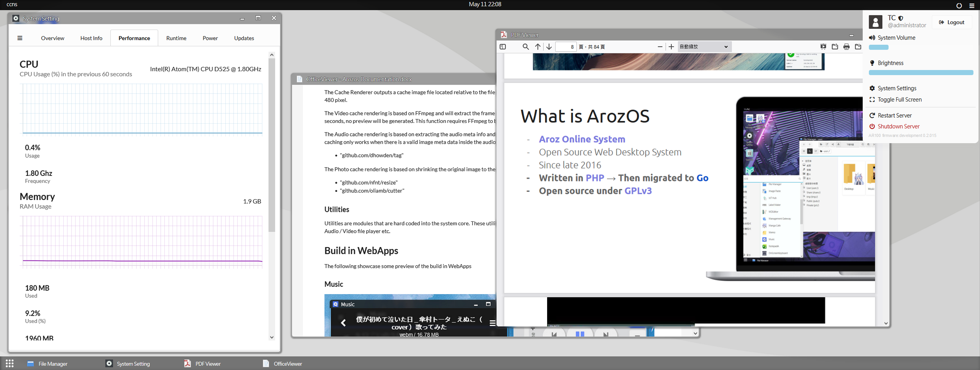Go to previous page in PDF Viewer

[538, 47]
